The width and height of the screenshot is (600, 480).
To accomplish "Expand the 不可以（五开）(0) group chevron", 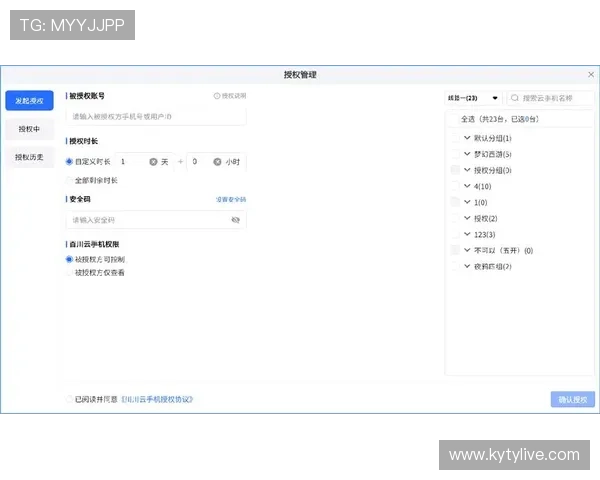I will (467, 250).
